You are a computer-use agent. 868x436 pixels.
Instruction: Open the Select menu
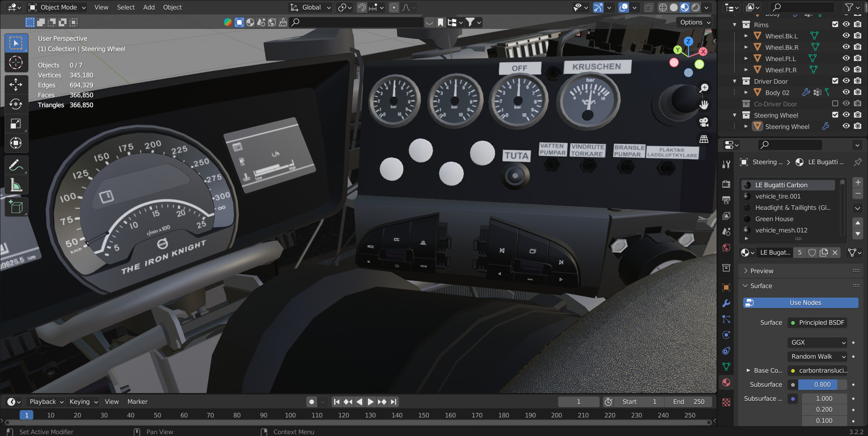tap(126, 7)
